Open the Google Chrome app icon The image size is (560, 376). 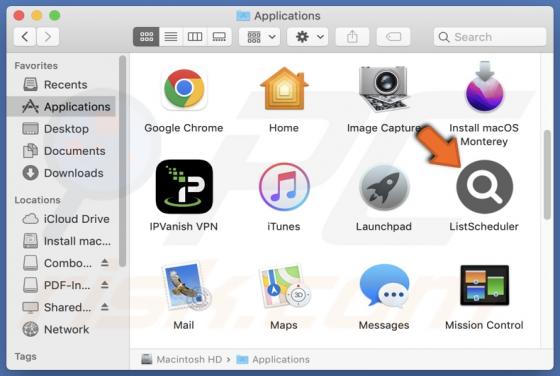coord(184,90)
